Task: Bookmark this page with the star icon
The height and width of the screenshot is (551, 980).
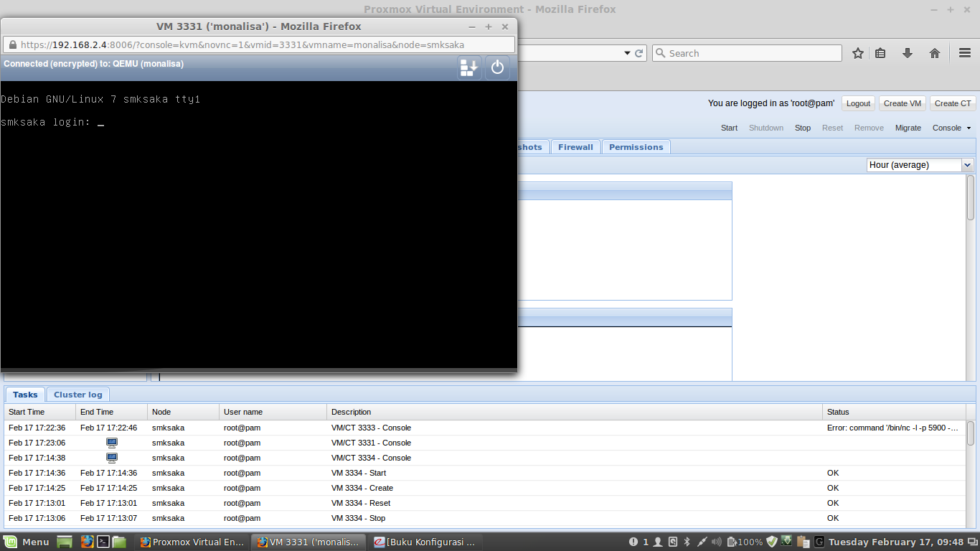Action: [x=858, y=53]
